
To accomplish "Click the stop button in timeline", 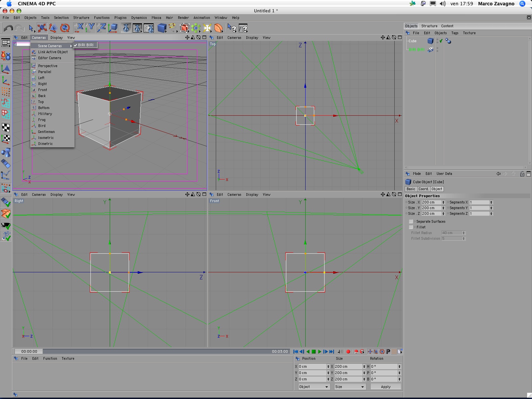I will point(314,351).
